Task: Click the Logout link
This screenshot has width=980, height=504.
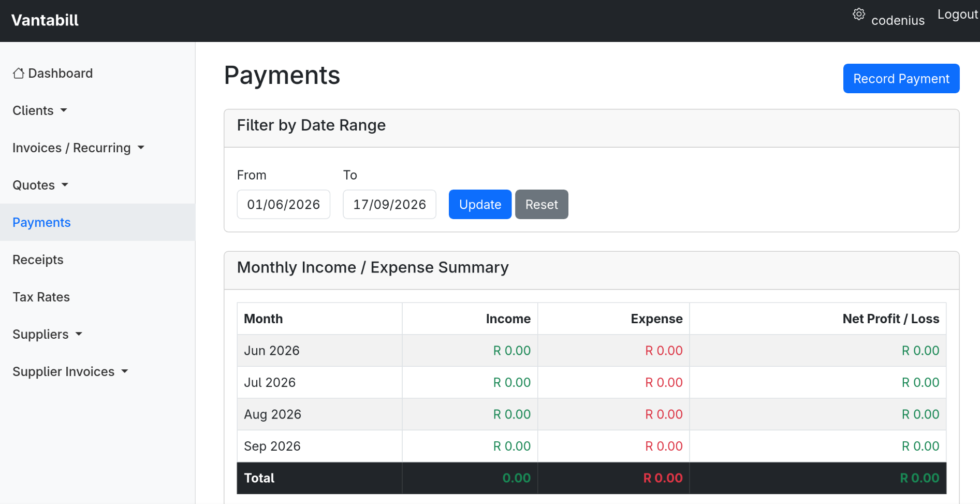Action: coord(958,15)
